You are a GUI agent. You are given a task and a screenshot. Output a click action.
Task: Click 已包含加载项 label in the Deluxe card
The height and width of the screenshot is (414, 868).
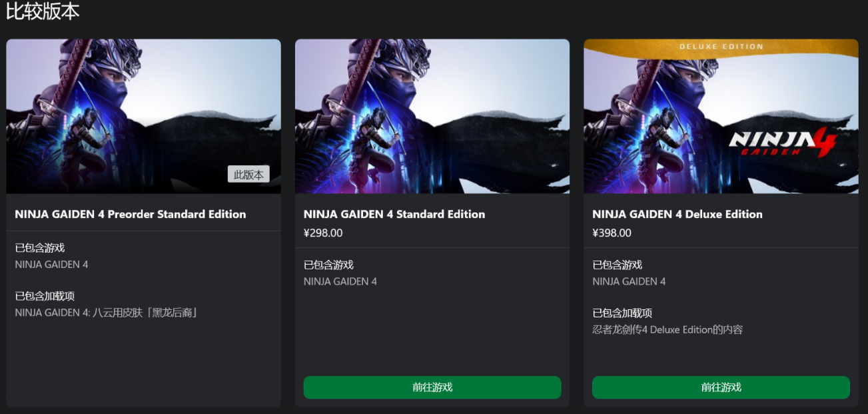[x=622, y=313]
